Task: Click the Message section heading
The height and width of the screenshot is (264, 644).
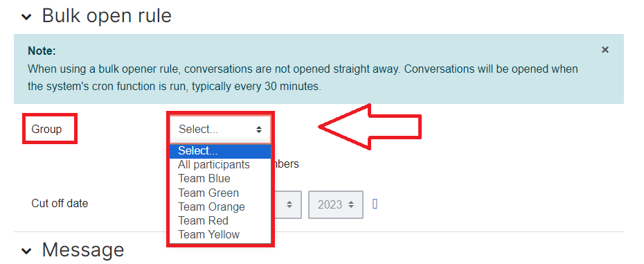Action: (83, 250)
